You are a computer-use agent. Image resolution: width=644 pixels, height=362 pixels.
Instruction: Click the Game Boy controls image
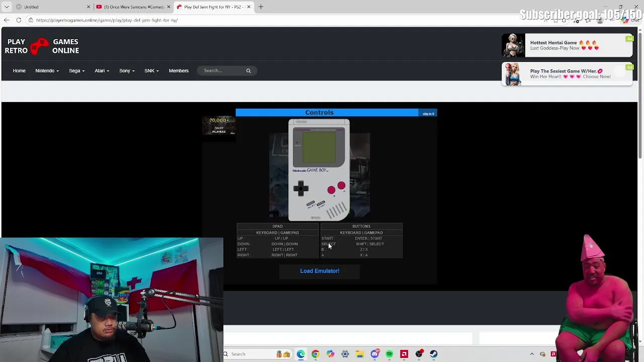(319, 170)
